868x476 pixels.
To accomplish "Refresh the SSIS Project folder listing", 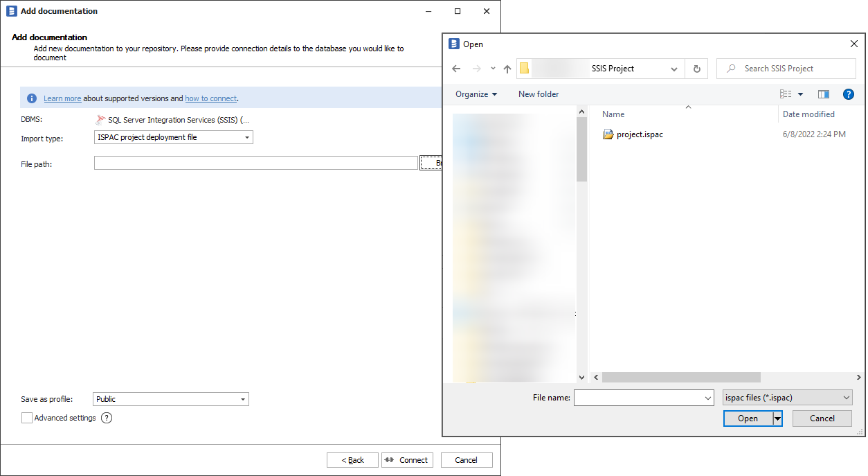I will tap(696, 69).
